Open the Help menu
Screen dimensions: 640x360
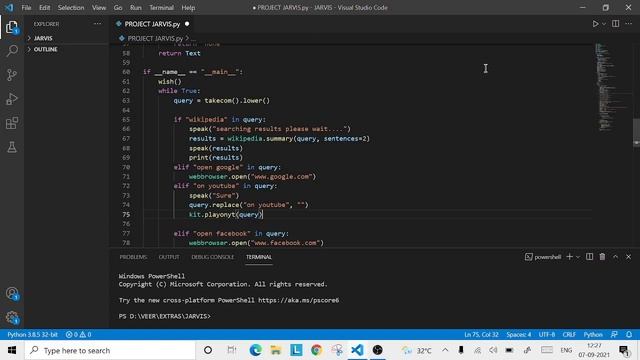188,8
